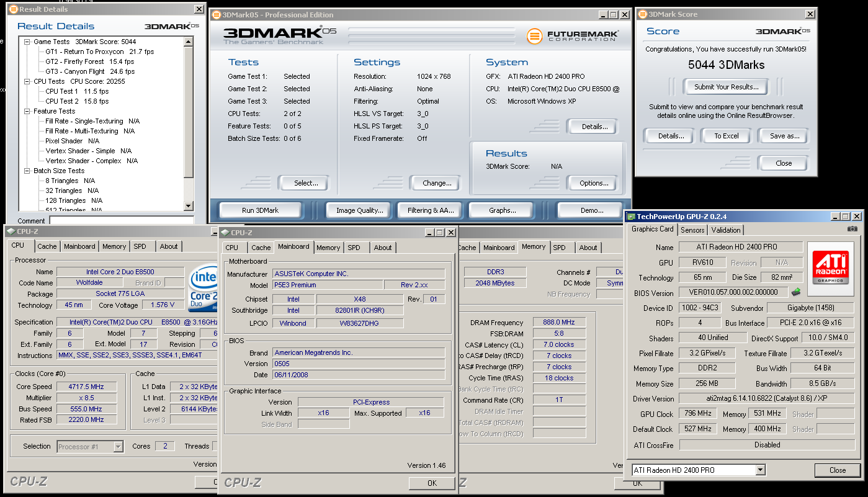Screen dimensions: 868x497
Task: Select Fill Rate - Multi-Texturing row
Action: click(x=90, y=131)
